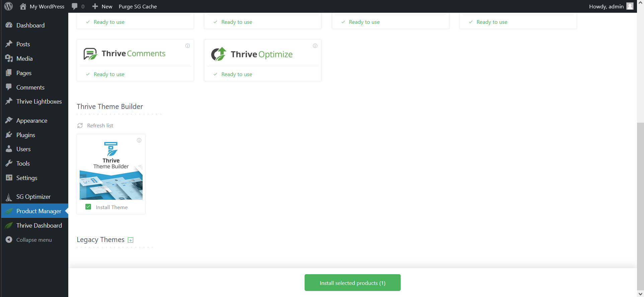
Task: Click the Product Manager leaf icon
Action: [9, 211]
